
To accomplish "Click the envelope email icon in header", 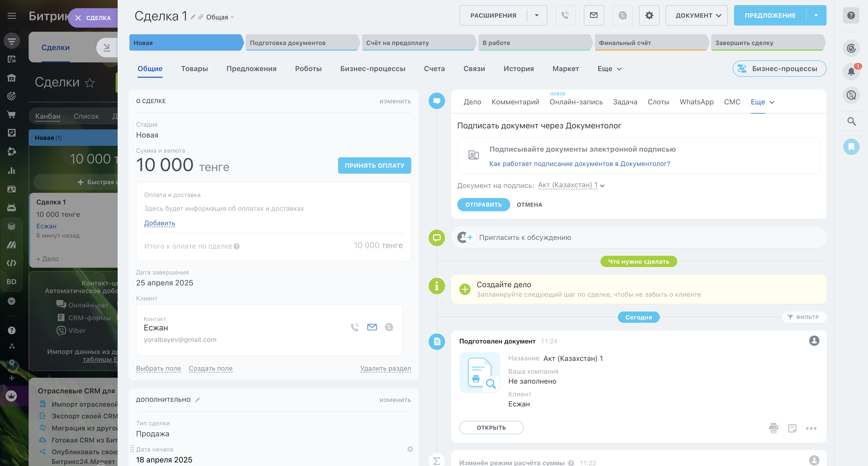I will (x=594, y=15).
